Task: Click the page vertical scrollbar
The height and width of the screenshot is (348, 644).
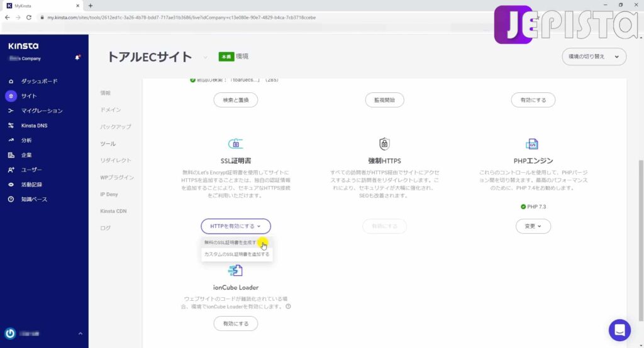Action: point(641,240)
